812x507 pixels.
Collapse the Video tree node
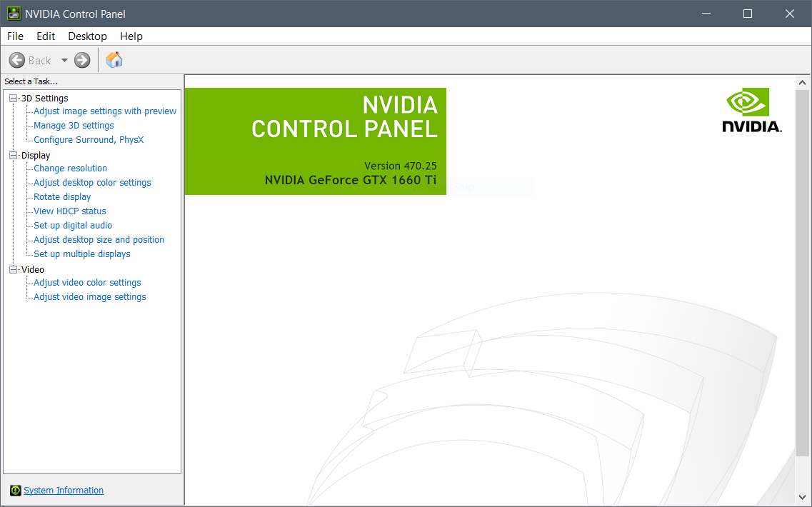(14, 269)
